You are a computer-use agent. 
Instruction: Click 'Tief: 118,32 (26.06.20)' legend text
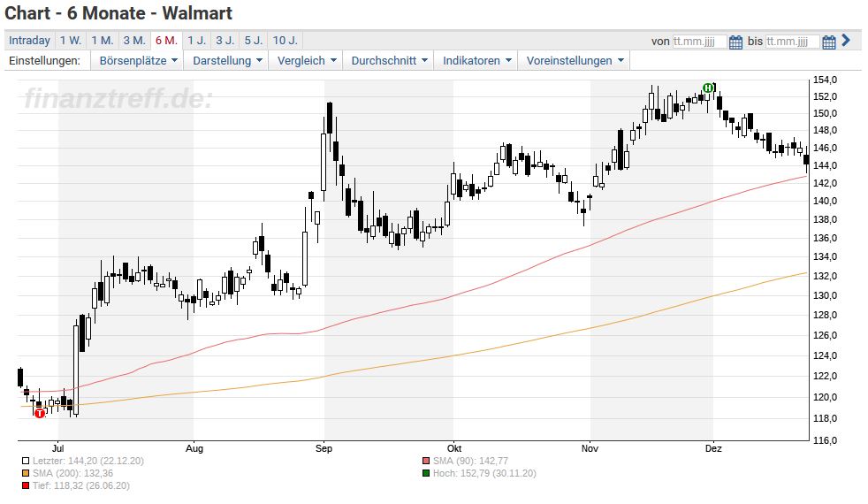point(80,485)
